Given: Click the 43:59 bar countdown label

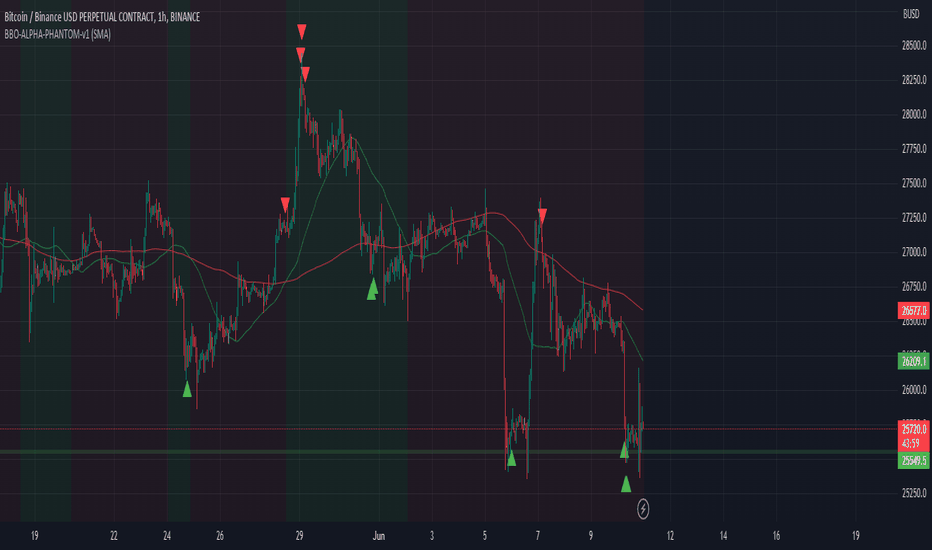Looking at the screenshot, I should click(911, 444).
